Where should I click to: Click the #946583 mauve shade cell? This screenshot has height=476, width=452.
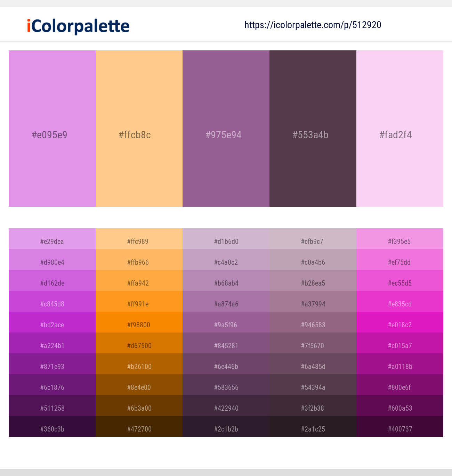coord(313,322)
